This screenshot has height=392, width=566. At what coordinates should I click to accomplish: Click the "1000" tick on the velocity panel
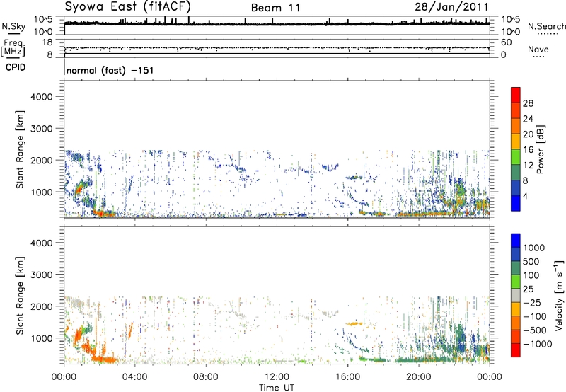pos(41,338)
